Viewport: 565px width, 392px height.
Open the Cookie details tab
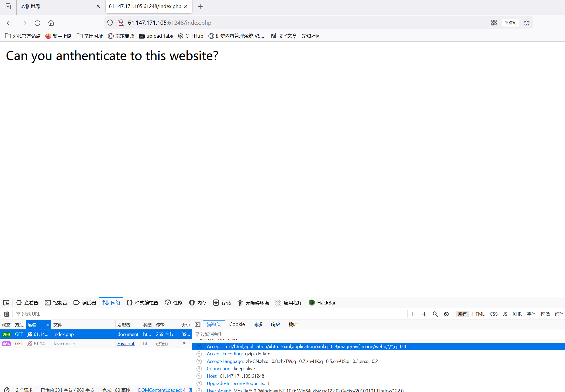tap(237, 324)
